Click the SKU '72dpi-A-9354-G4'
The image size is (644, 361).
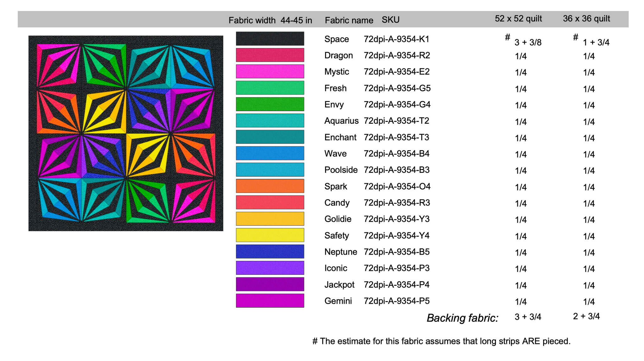pos(397,104)
